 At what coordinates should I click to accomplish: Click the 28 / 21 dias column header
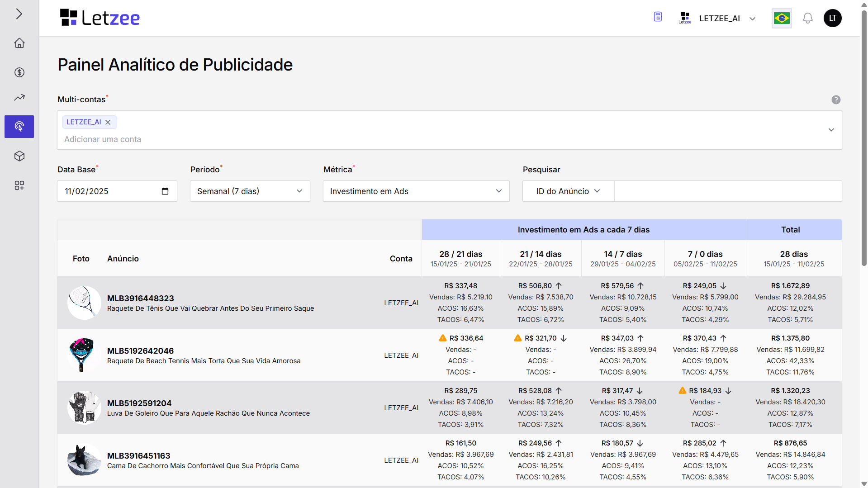460,258
